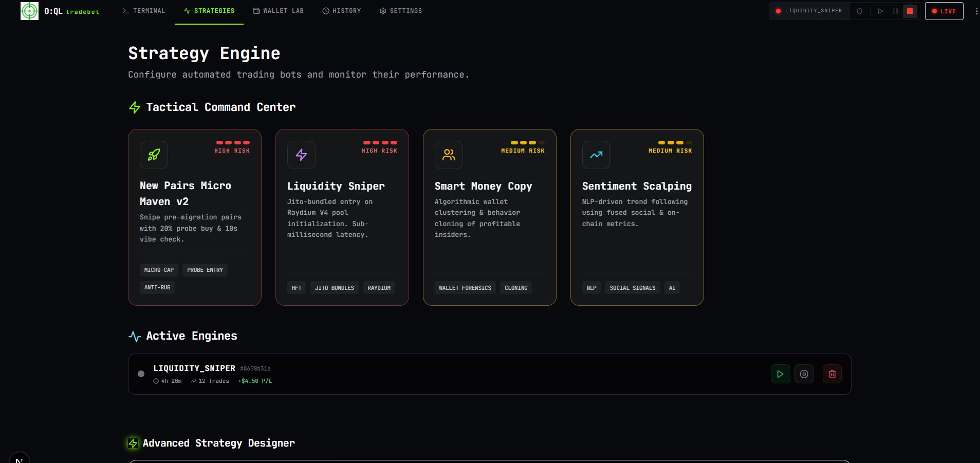Select the STRATEGIES tab
The width and height of the screenshot is (980, 463).
point(209,11)
